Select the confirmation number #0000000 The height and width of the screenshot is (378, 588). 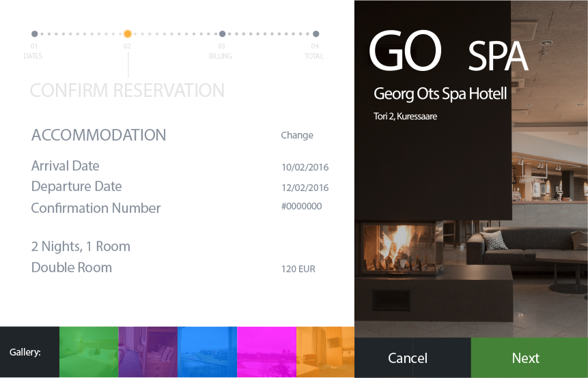coord(301,207)
